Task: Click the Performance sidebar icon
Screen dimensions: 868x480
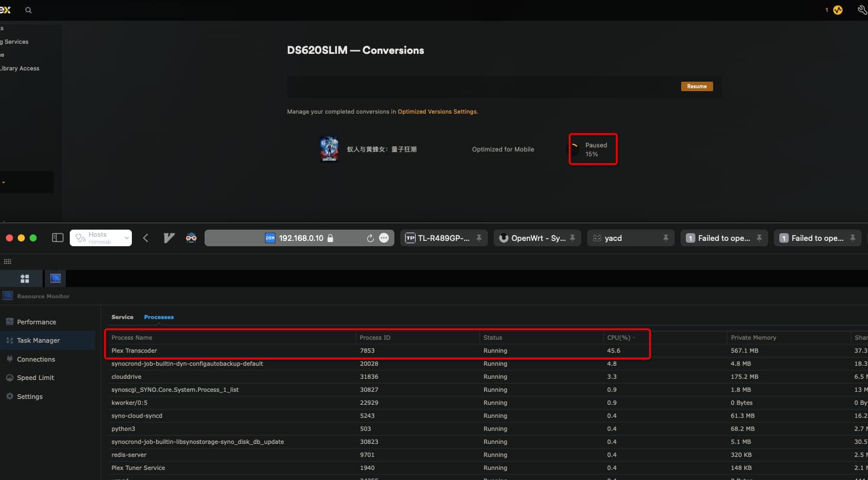Action: (9, 321)
